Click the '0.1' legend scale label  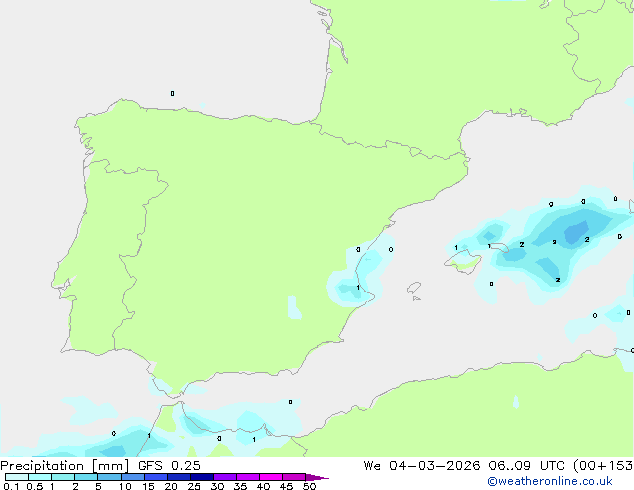tap(11, 486)
